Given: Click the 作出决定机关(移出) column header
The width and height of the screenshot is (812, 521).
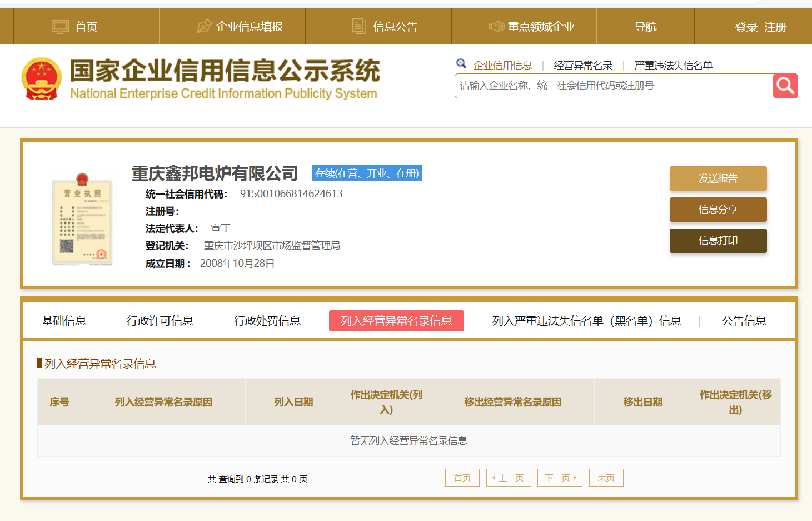Looking at the screenshot, I should (736, 402).
